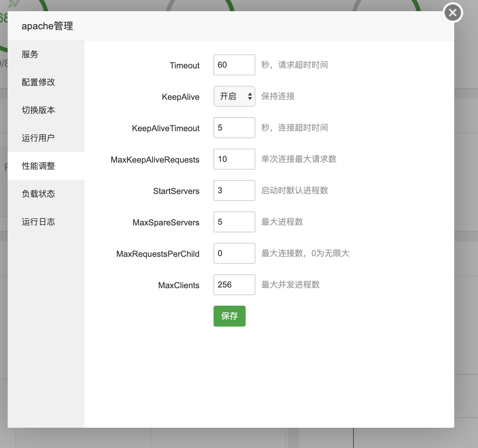Click the Timeout label
Screen dimensions: 478x448
(185, 66)
